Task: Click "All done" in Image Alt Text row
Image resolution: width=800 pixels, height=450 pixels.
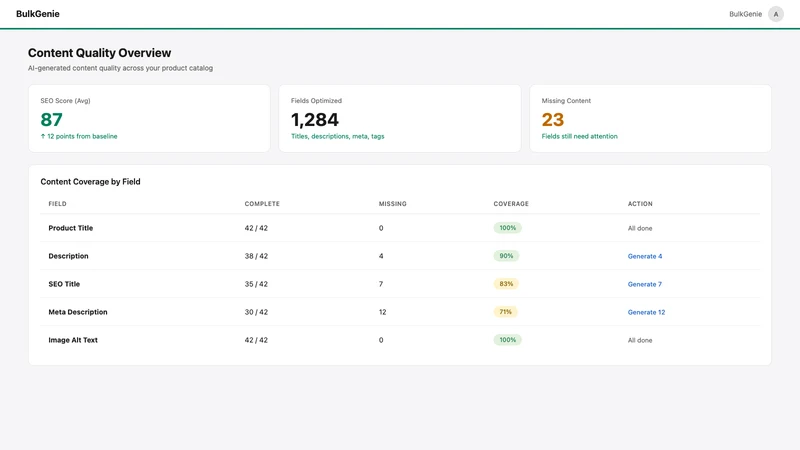Action: [x=640, y=340]
